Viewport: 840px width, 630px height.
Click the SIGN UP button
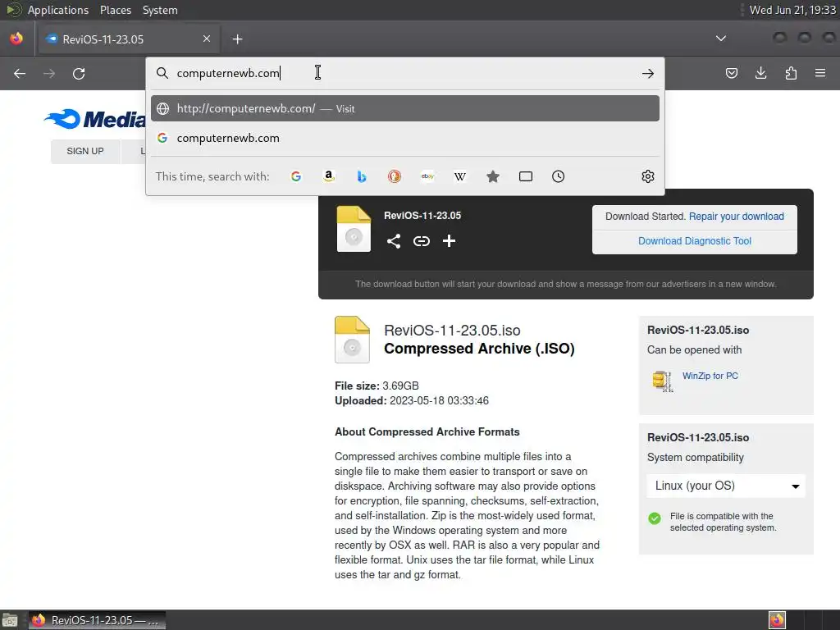click(85, 151)
